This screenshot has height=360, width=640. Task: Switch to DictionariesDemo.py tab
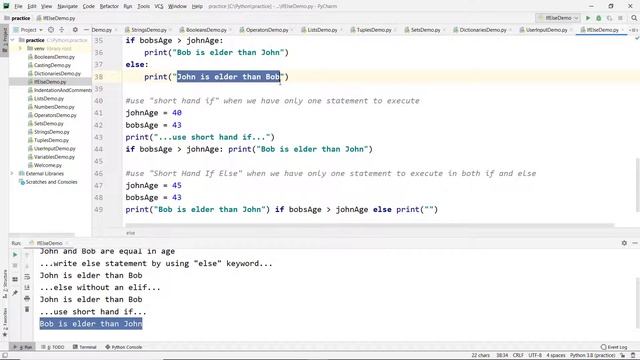coord(482,30)
